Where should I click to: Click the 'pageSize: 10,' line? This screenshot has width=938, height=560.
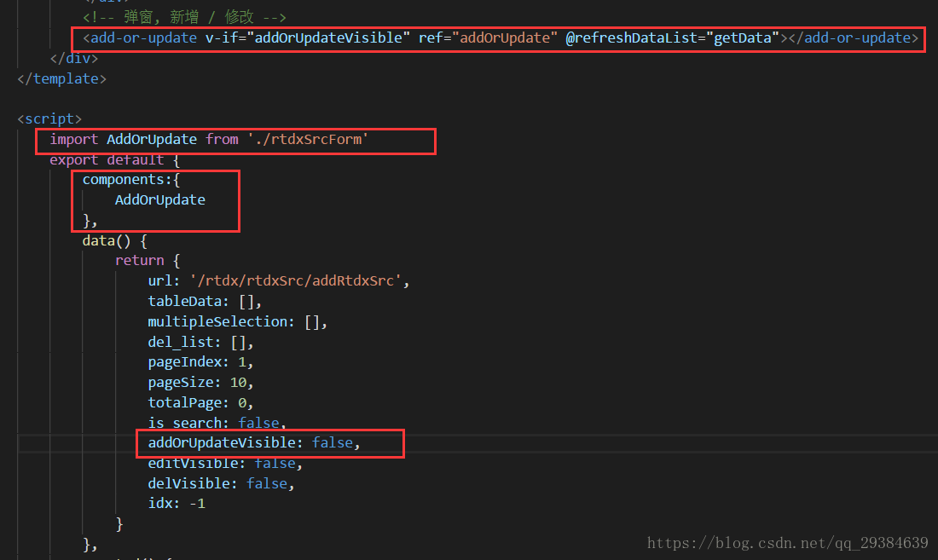(200, 383)
